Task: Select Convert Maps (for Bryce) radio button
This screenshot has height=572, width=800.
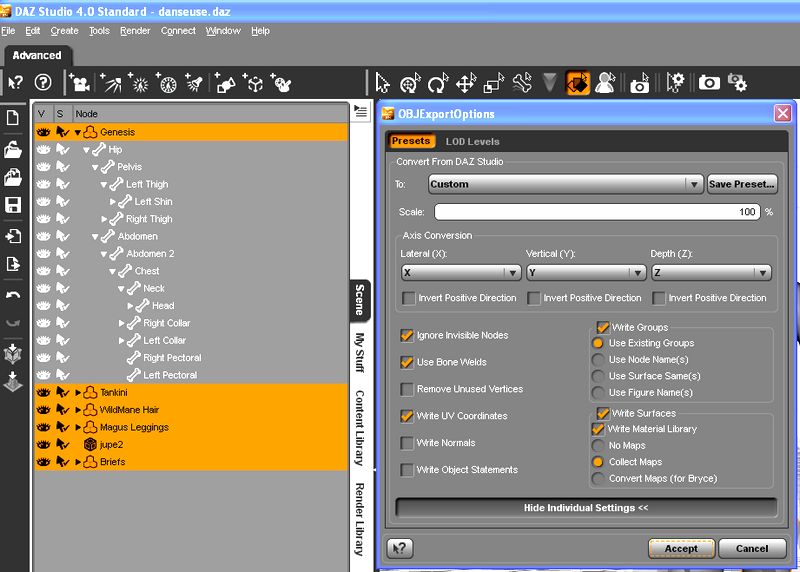Action: click(x=598, y=479)
